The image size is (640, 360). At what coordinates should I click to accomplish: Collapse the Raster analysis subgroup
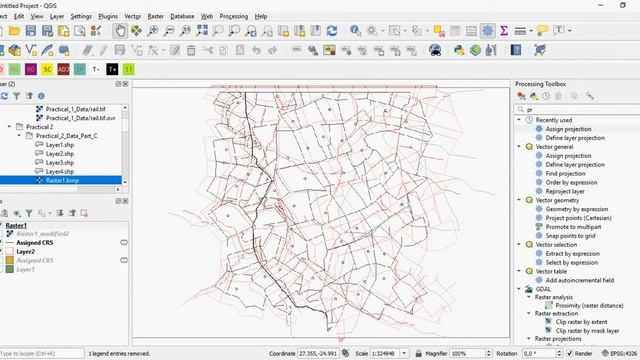click(529, 297)
